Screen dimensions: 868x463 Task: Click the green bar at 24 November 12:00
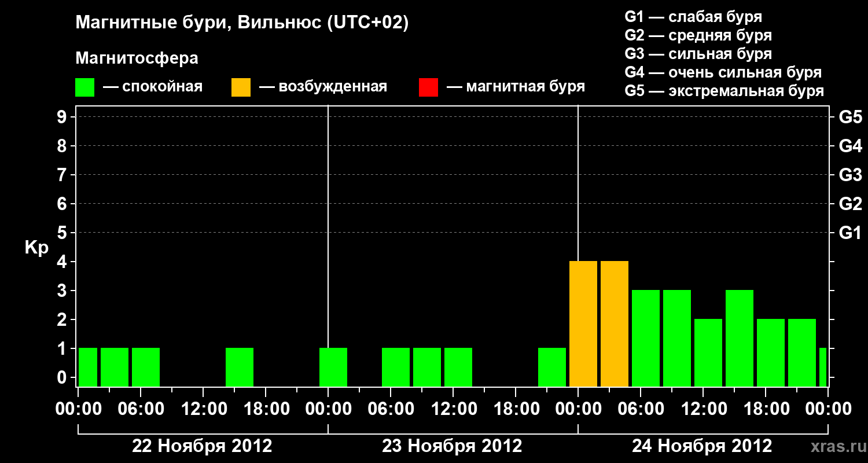(x=708, y=352)
